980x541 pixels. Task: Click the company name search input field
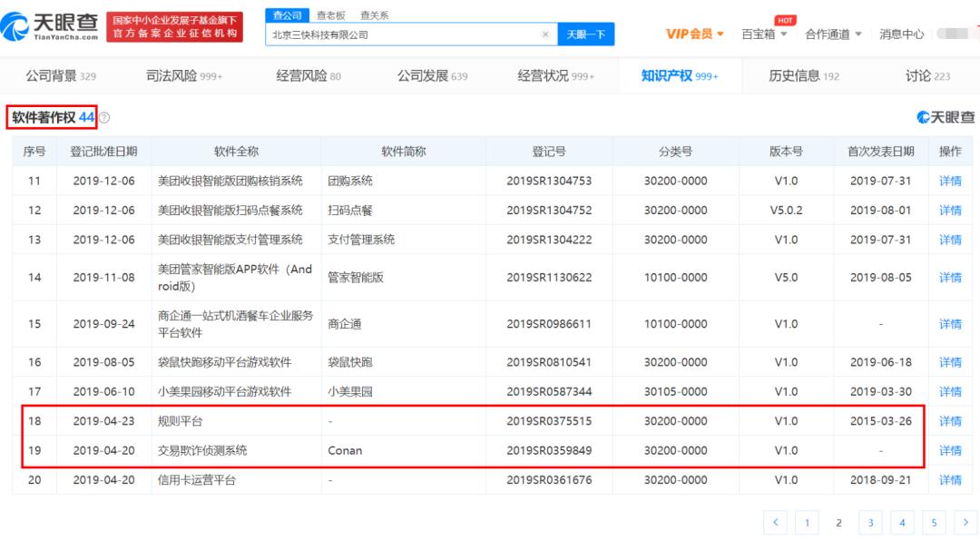pos(399,33)
